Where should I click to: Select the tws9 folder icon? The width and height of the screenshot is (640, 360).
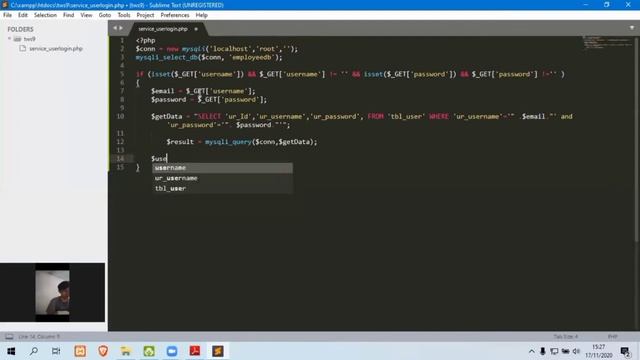point(17,39)
